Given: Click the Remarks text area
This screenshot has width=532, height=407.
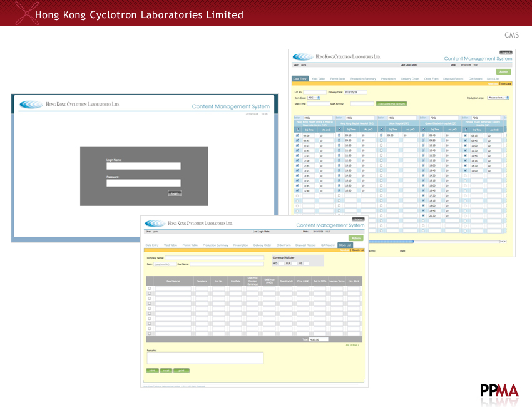Looking at the screenshot, I should click(205, 358).
